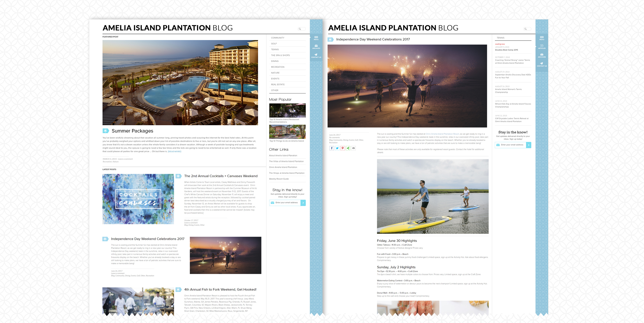Open the Articles icon on right page
The height and width of the screenshot is (323, 644).
tap(542, 47)
